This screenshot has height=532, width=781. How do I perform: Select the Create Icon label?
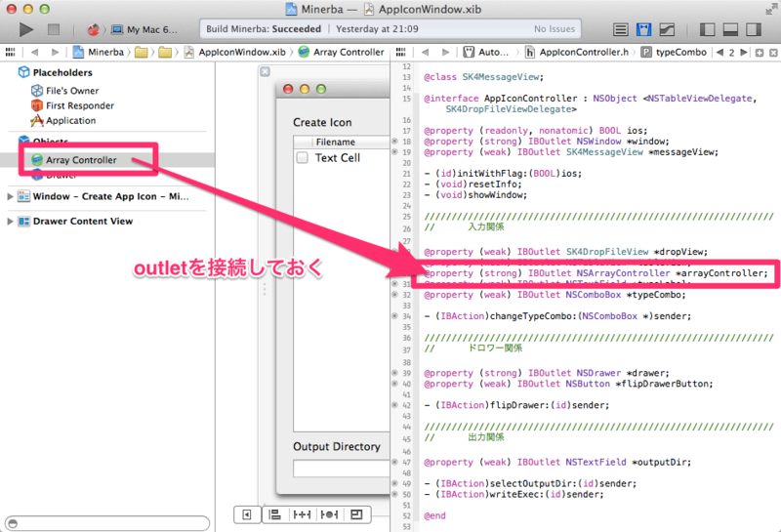click(x=322, y=123)
